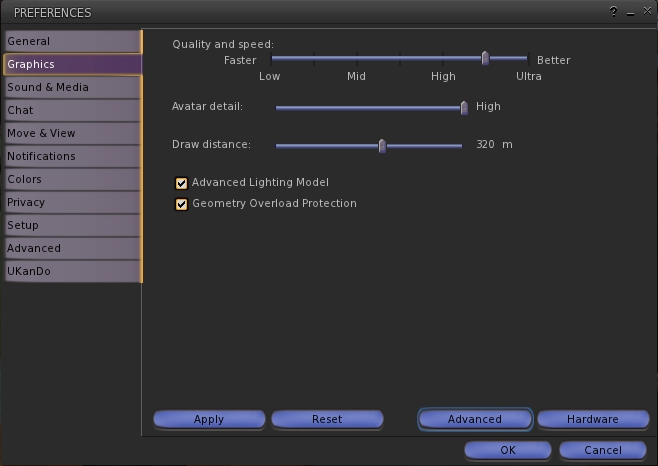Switch to Sound & Media tab
The width and height of the screenshot is (658, 466).
pyautogui.click(x=72, y=87)
